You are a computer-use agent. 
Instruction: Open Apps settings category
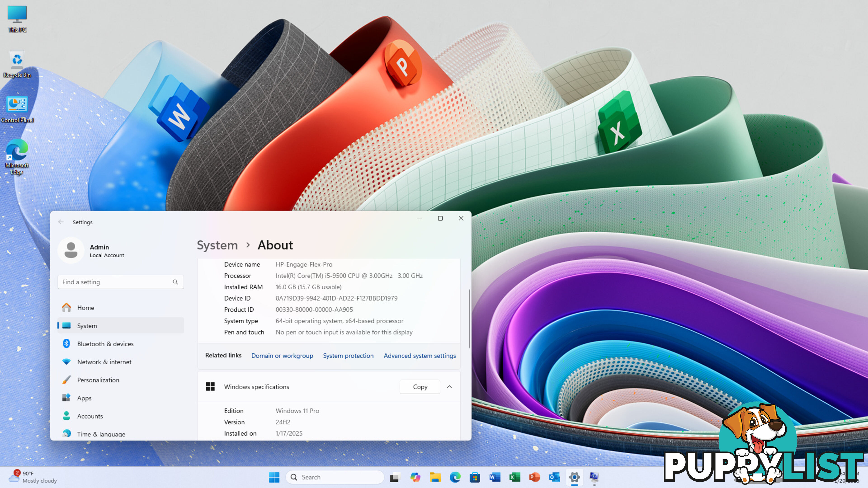(120, 398)
